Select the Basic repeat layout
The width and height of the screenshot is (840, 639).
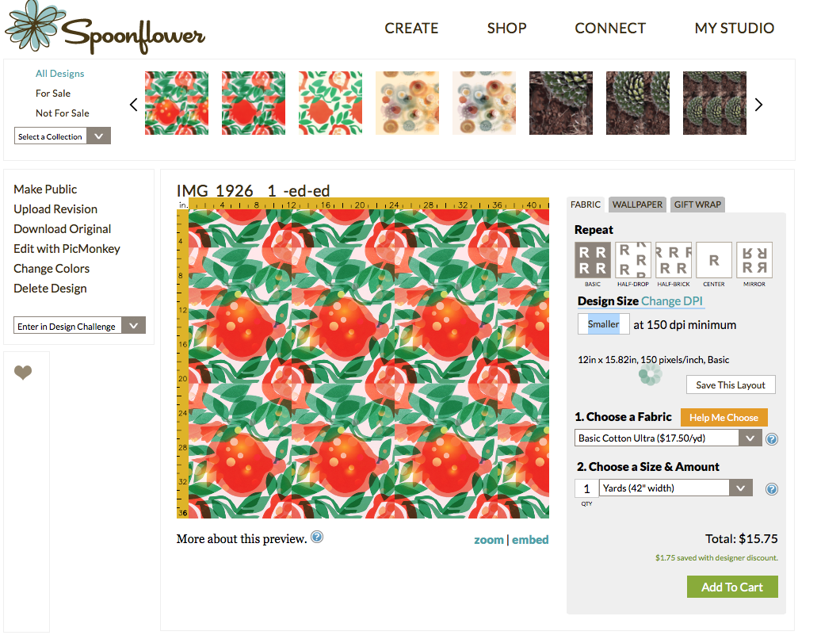point(593,260)
